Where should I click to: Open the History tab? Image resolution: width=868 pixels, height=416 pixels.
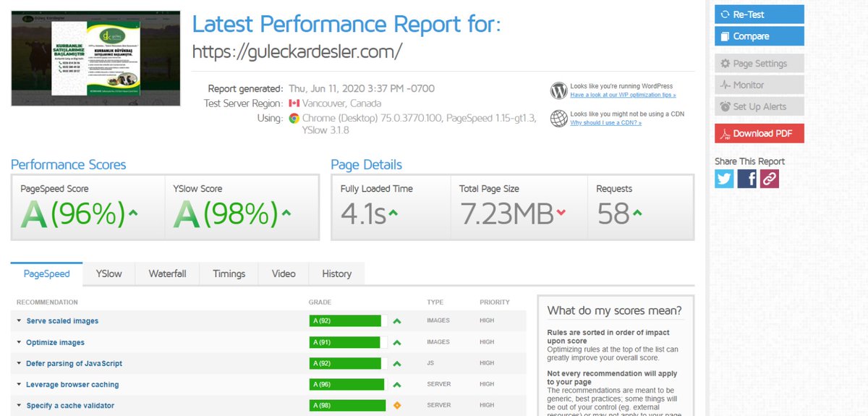[336, 273]
